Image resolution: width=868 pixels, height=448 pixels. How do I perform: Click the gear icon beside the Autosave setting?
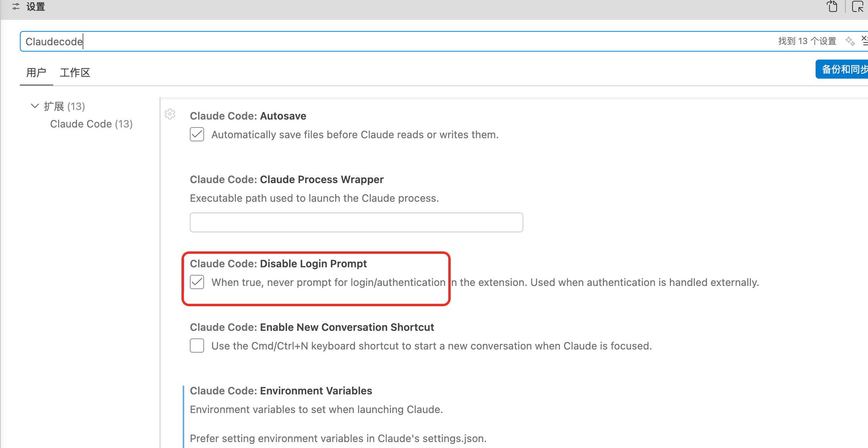click(170, 114)
